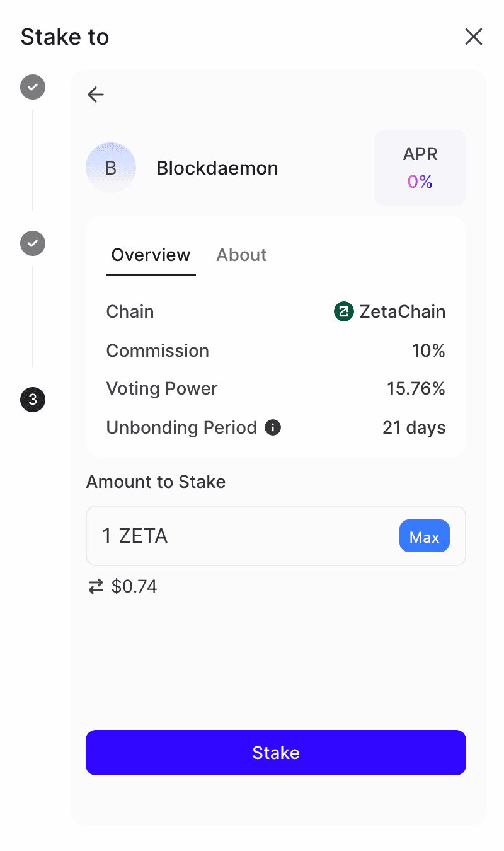This screenshot has height=851, width=504.
Task: Select the Overview tab
Action: tap(151, 255)
